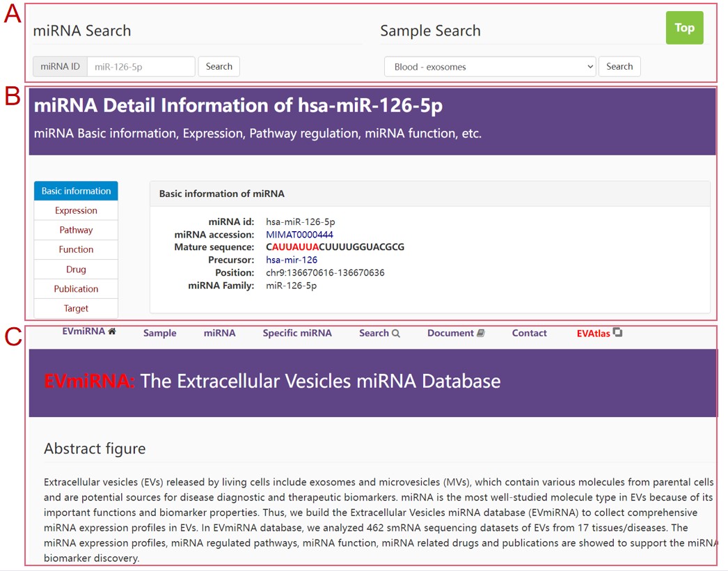Open the Sample menu item

159,333
